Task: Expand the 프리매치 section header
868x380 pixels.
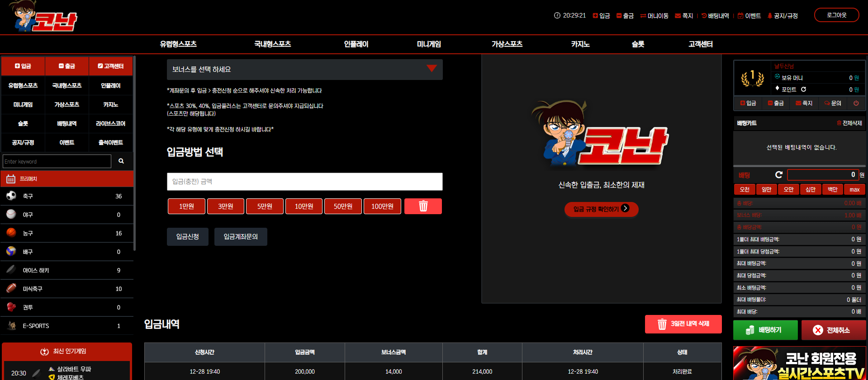Action: pos(67,179)
